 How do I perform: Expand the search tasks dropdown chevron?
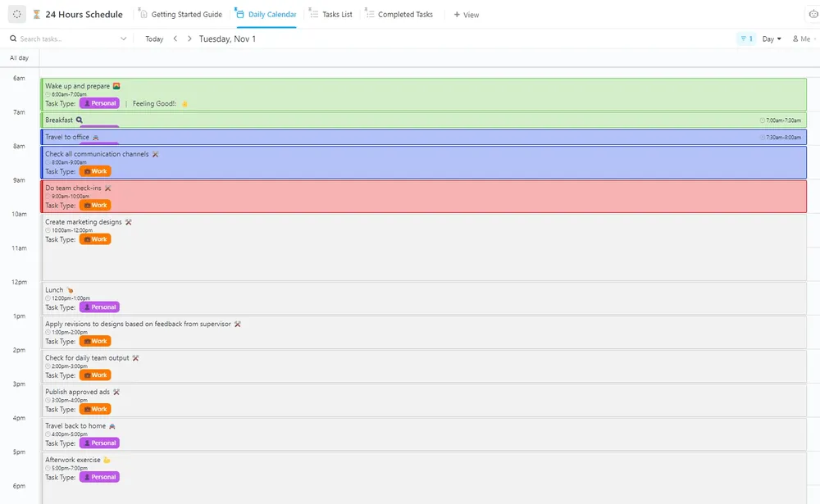pyautogui.click(x=124, y=39)
